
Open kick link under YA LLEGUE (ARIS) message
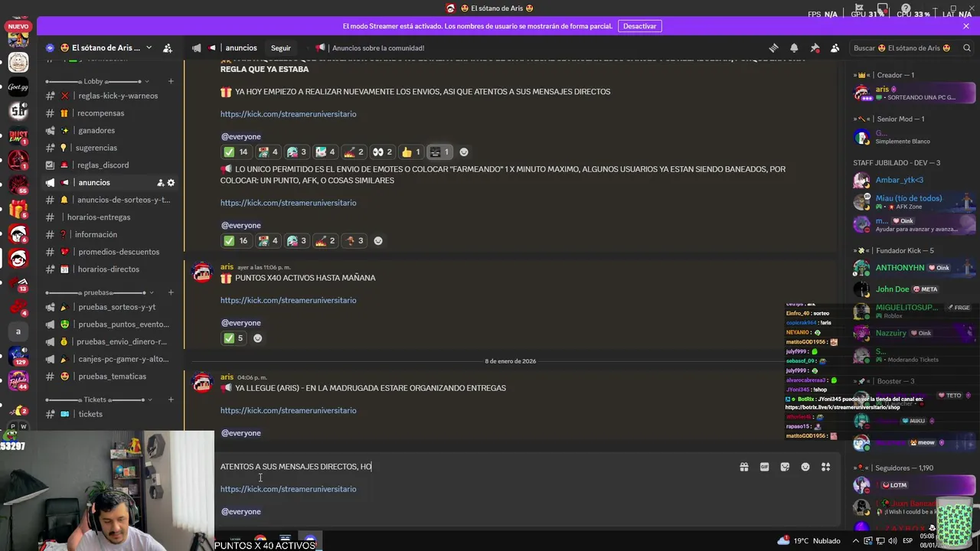(x=288, y=411)
